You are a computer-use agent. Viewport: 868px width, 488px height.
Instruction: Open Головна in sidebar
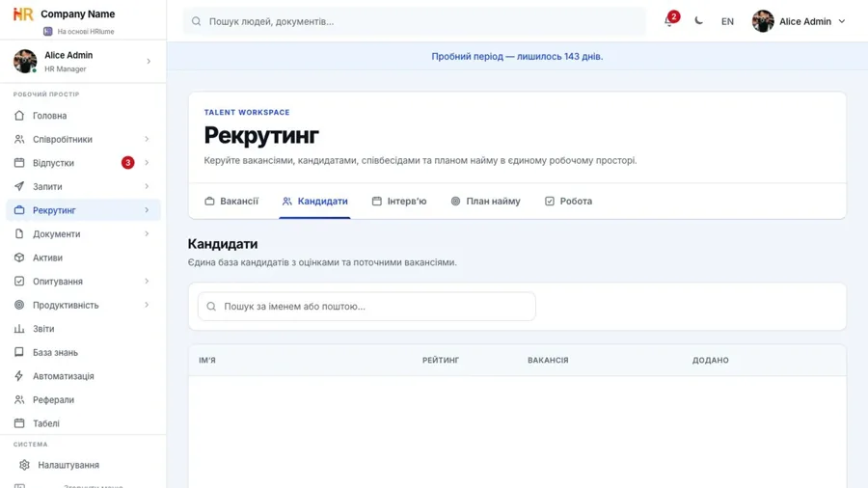[x=83, y=116]
